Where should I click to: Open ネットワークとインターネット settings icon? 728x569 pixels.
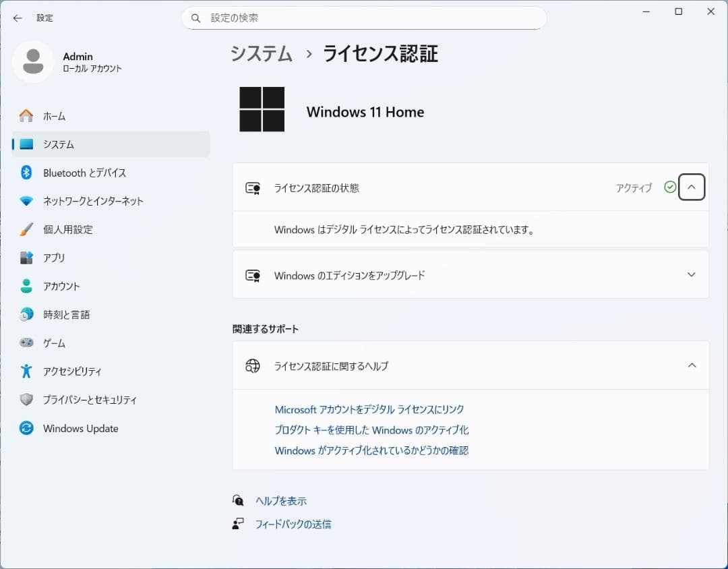(x=26, y=201)
